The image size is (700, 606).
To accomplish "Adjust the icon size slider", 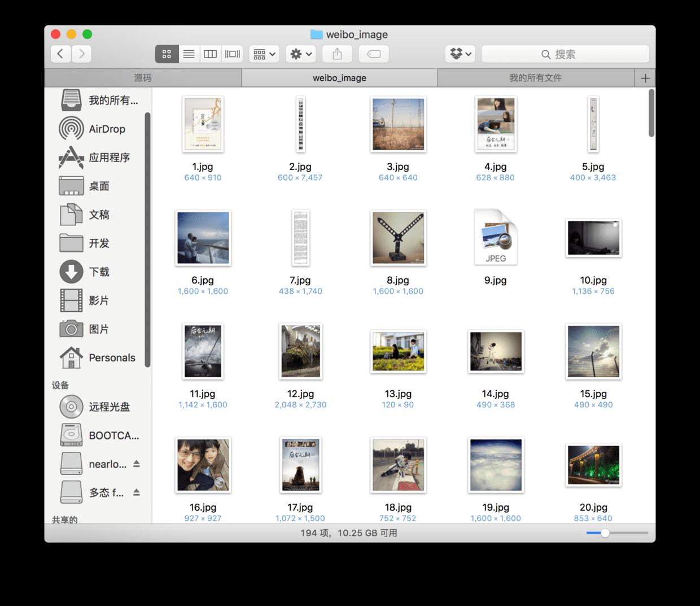I will coord(605,533).
